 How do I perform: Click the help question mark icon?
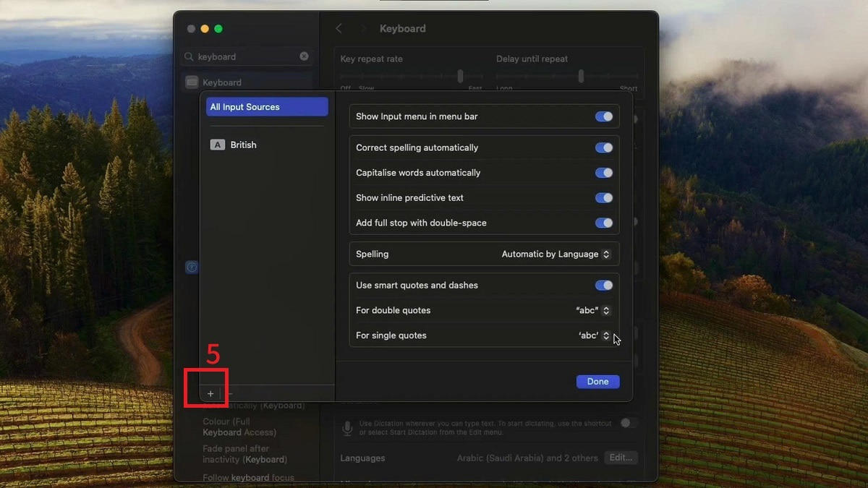(x=192, y=267)
